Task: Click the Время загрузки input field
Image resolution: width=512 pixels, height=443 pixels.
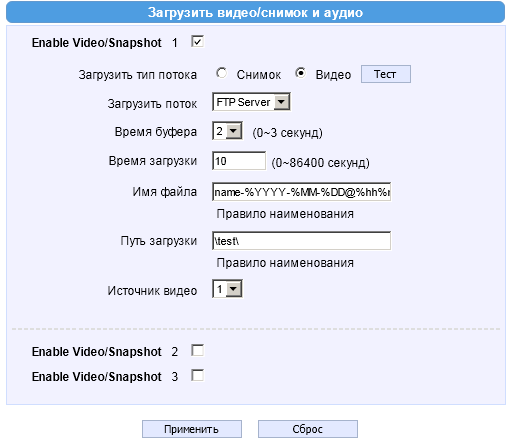Action: click(239, 161)
